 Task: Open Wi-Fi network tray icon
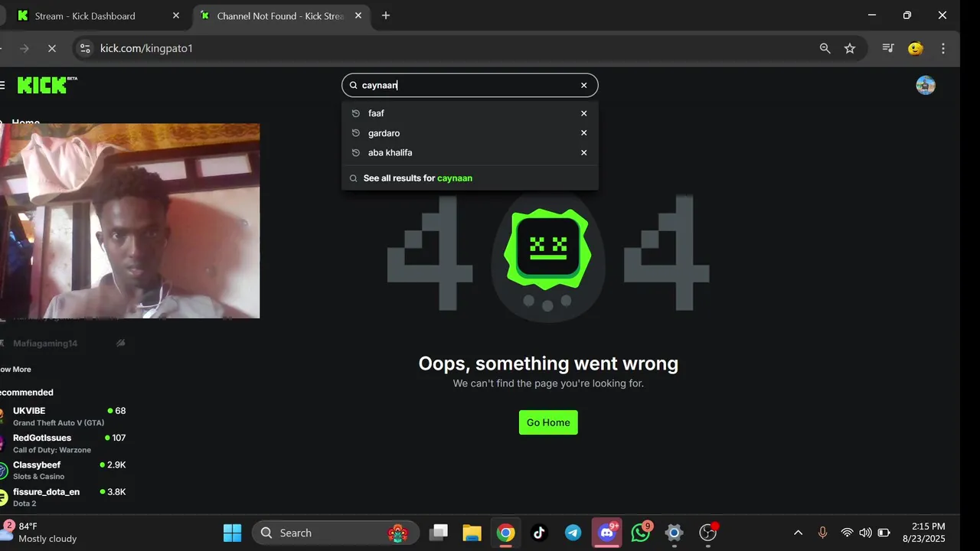click(x=847, y=533)
